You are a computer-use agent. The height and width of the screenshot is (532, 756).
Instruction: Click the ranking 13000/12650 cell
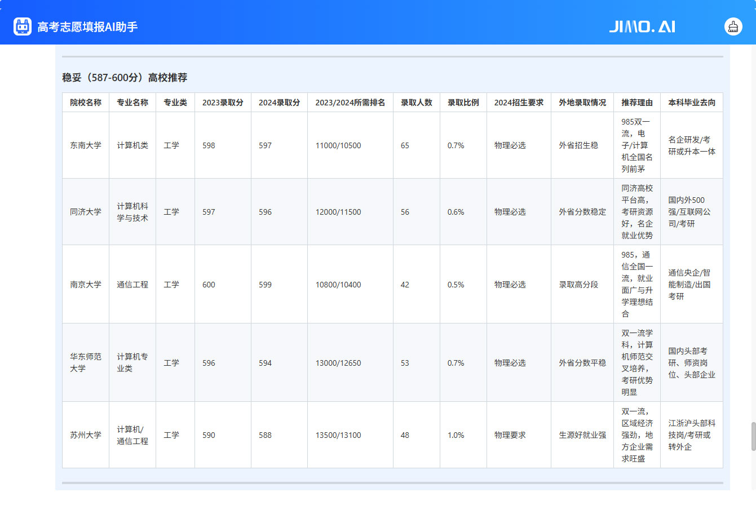coord(350,363)
